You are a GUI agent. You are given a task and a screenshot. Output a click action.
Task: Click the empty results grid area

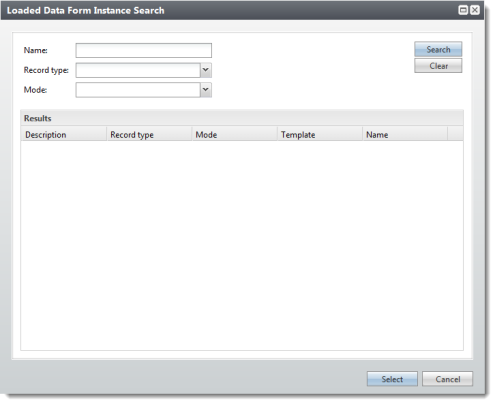(x=242, y=246)
